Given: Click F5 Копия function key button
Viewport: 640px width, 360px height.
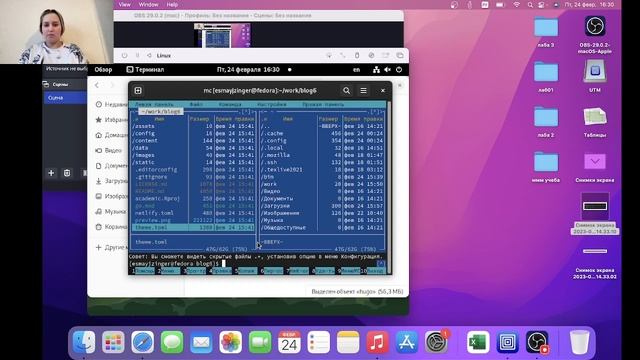Looking at the screenshot, I should pyautogui.click(x=246, y=271).
